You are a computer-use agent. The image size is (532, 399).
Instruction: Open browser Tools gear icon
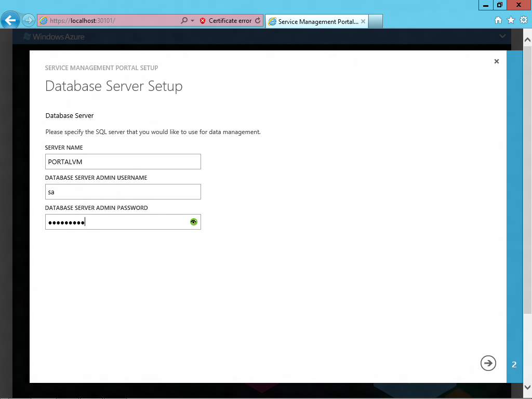click(524, 20)
